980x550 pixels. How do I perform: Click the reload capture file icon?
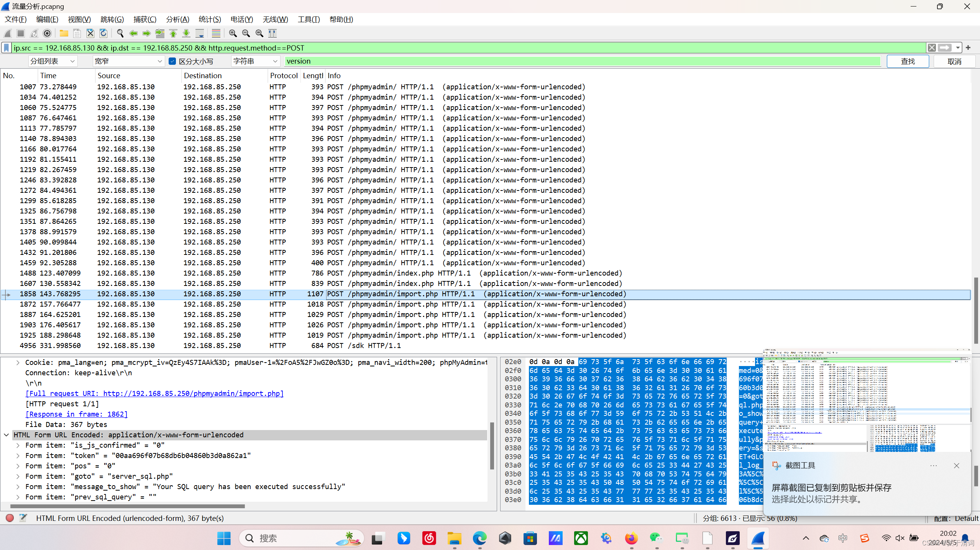[103, 33]
